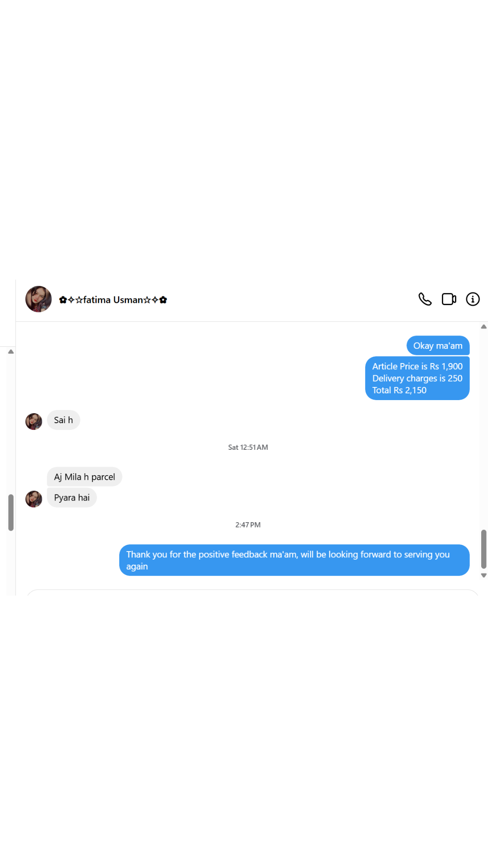The image size is (488, 868).
Task: Click the left sidebar scrollbar thumb
Action: point(11,512)
